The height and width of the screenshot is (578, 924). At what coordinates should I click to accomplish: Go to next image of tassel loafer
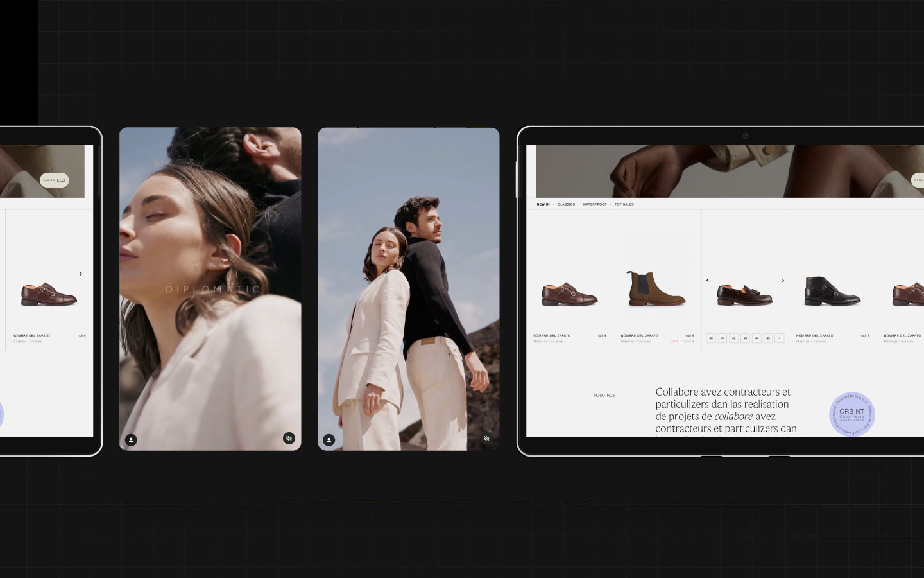point(782,281)
